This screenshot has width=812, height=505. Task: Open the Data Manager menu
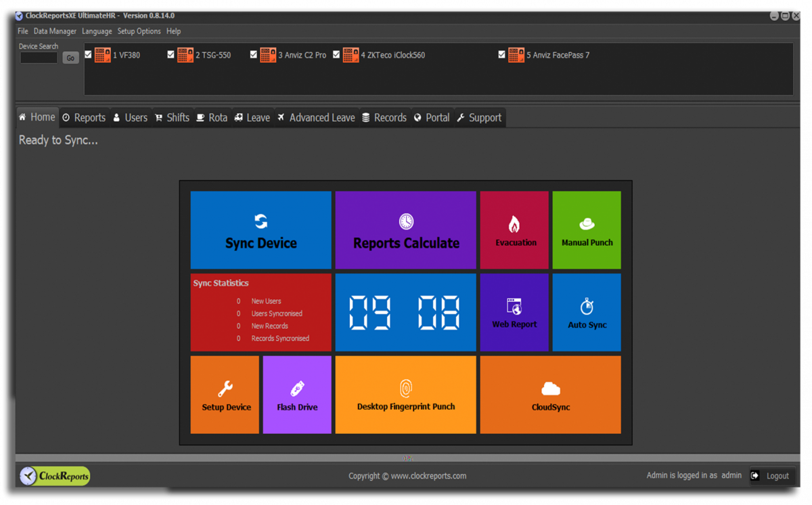[x=55, y=31]
